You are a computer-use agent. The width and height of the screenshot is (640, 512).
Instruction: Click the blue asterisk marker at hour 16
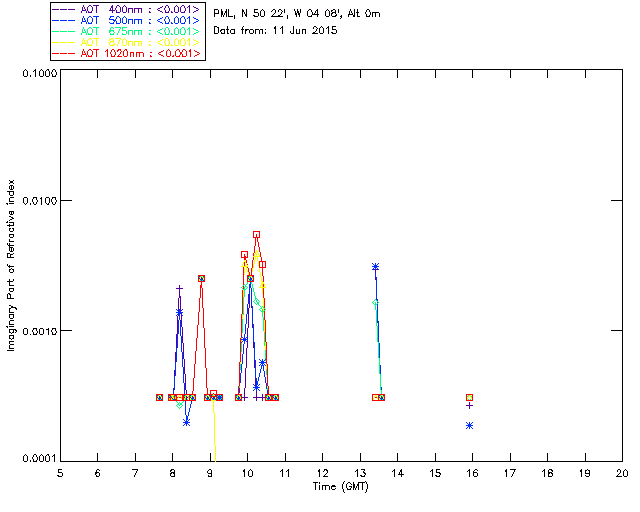point(469,425)
